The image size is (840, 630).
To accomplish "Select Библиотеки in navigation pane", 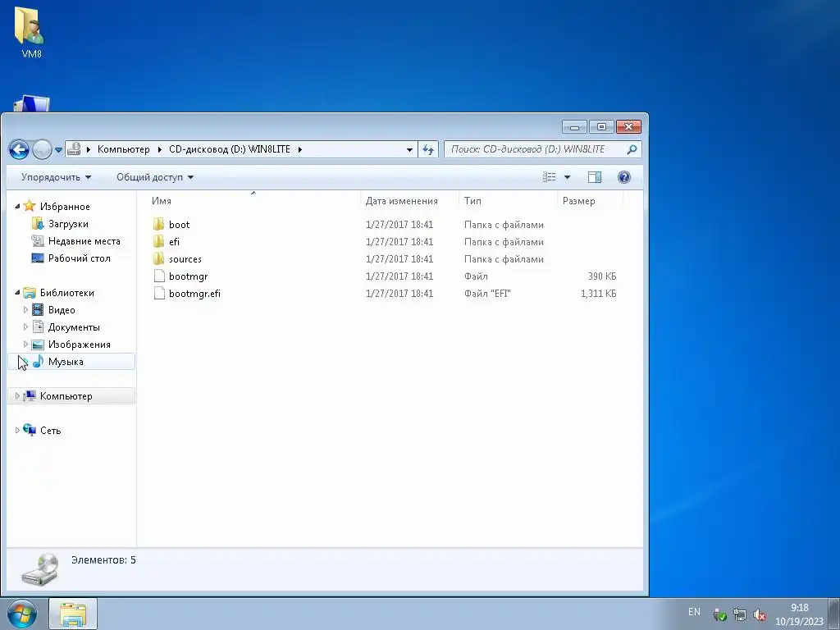I will coord(67,293).
